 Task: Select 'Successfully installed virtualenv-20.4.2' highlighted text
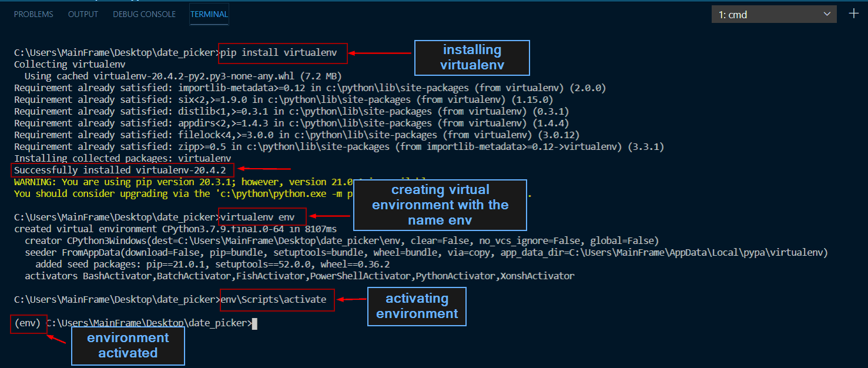coord(122,170)
